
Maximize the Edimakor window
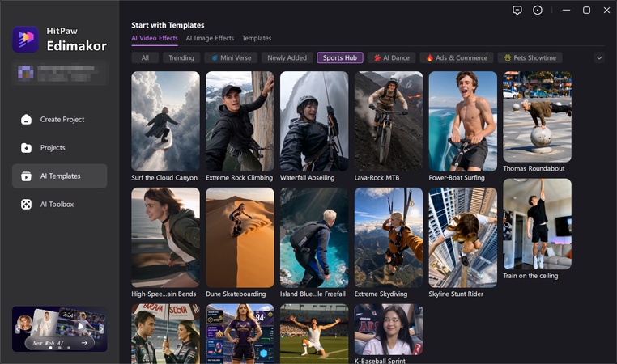[587, 11]
